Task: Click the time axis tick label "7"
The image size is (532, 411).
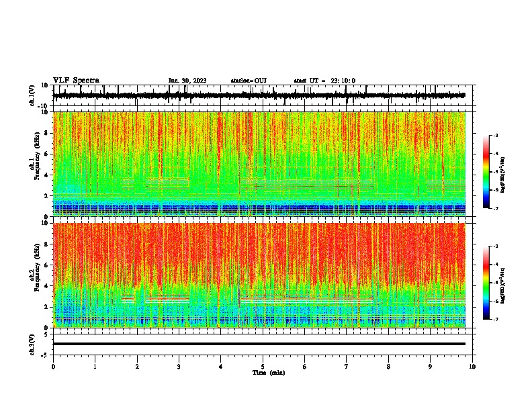Action: coord(346,367)
